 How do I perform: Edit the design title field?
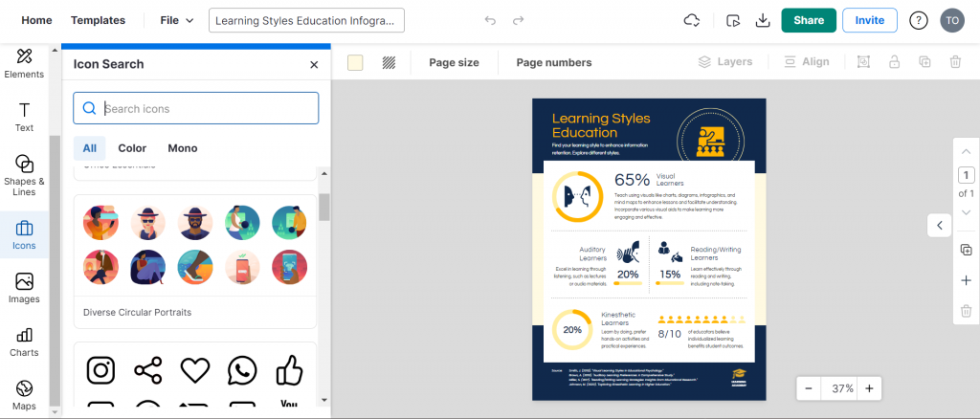point(306,20)
